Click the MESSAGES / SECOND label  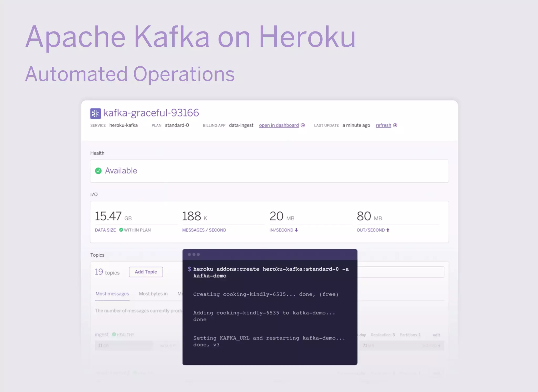click(204, 230)
